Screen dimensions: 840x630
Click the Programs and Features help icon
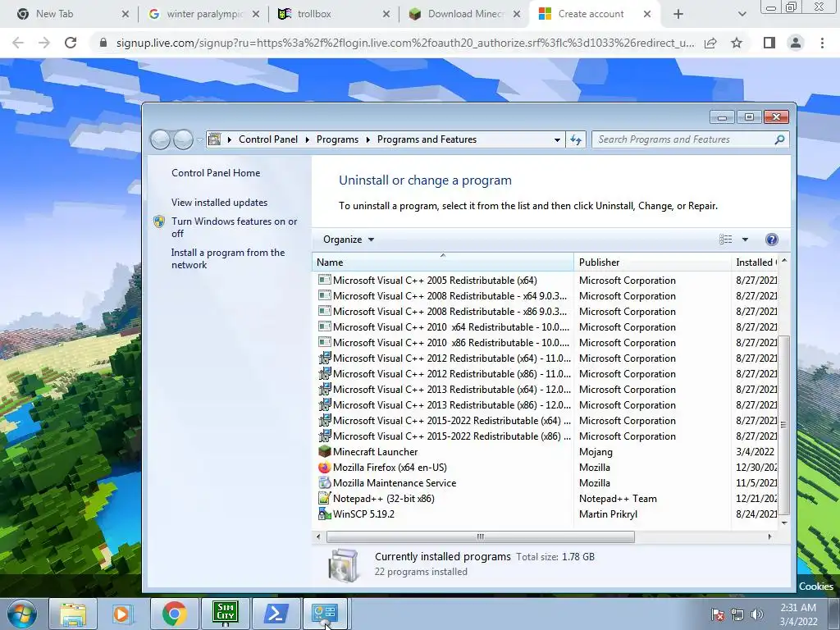click(771, 240)
